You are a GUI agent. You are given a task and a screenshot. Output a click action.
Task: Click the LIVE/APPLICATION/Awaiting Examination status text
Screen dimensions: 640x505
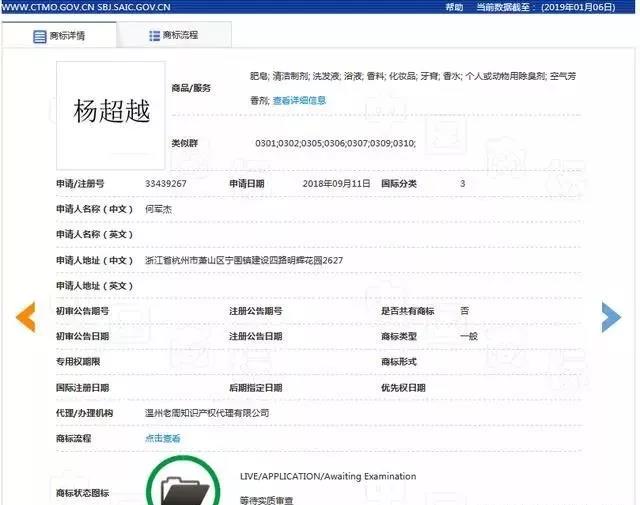pos(328,476)
